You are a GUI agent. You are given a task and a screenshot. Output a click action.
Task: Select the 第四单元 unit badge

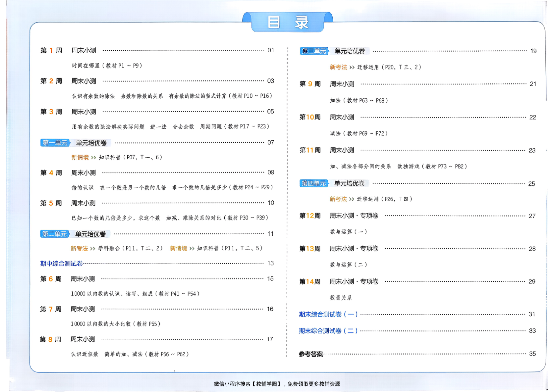[x=315, y=184]
